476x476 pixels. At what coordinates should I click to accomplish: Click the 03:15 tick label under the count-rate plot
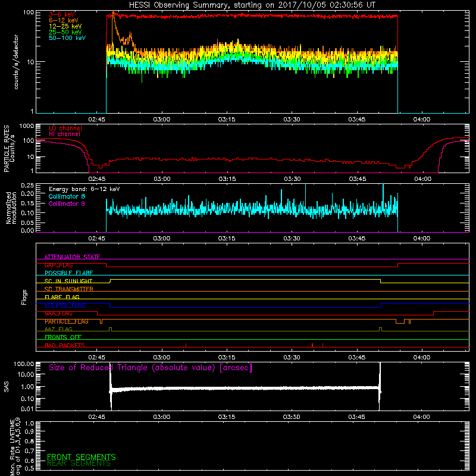click(227, 120)
